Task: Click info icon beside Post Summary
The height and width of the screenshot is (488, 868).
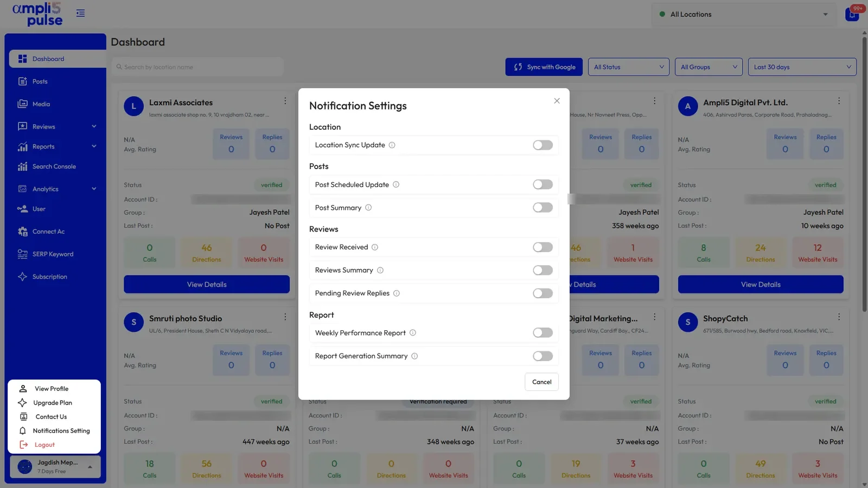Action: [368, 208]
